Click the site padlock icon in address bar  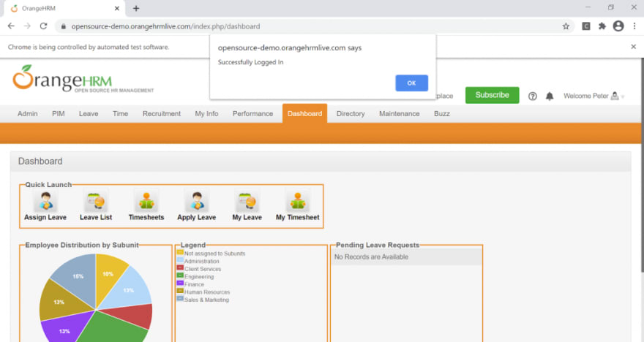tap(63, 26)
